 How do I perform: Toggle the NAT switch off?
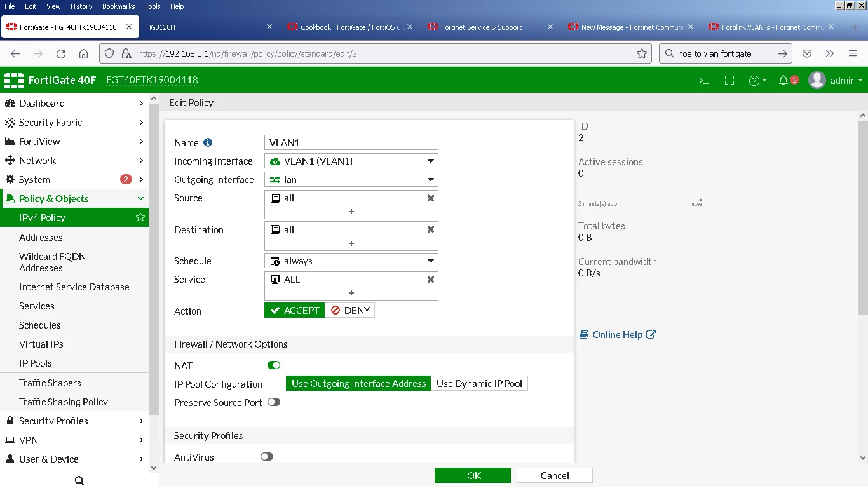pyautogui.click(x=274, y=365)
